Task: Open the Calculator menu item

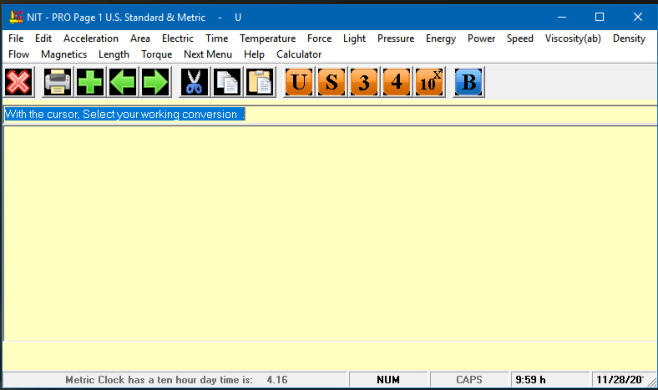Action: pyautogui.click(x=299, y=55)
